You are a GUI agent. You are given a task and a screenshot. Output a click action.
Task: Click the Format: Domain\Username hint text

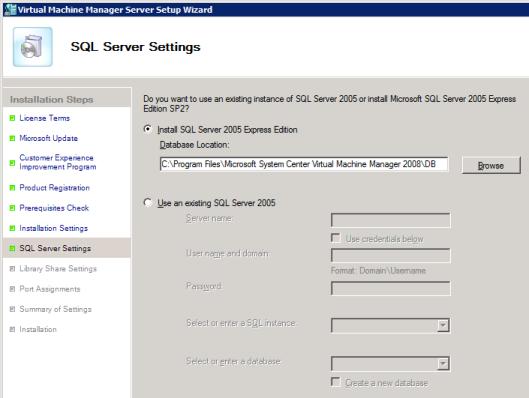coord(378,271)
